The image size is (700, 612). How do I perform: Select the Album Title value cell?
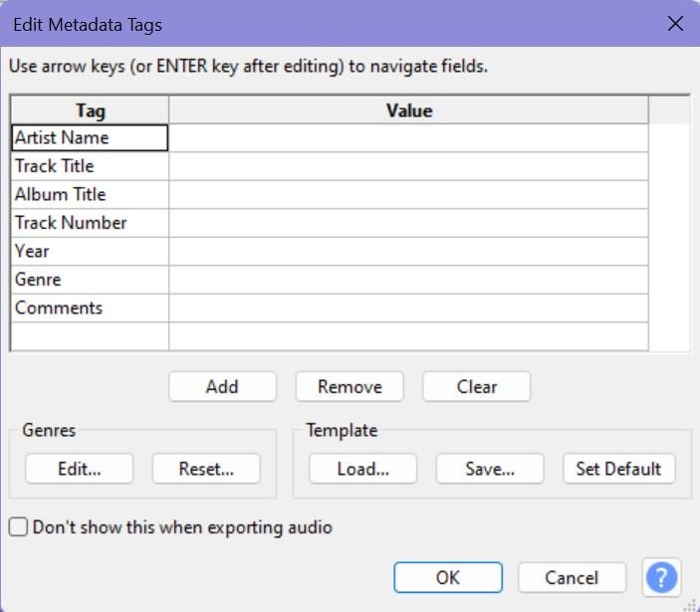408,194
